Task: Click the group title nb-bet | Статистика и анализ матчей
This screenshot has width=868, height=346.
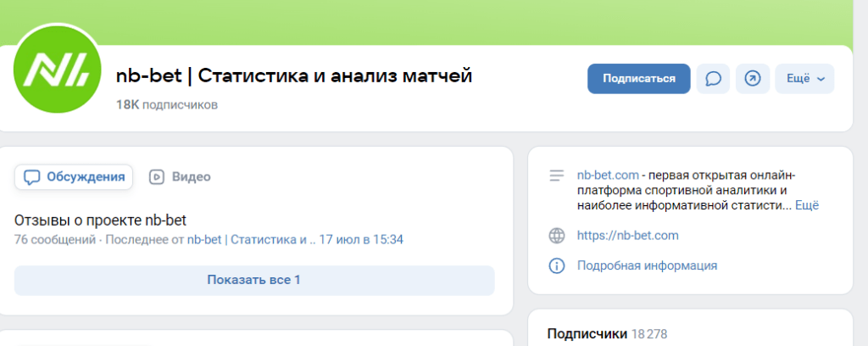Action: pos(294,75)
